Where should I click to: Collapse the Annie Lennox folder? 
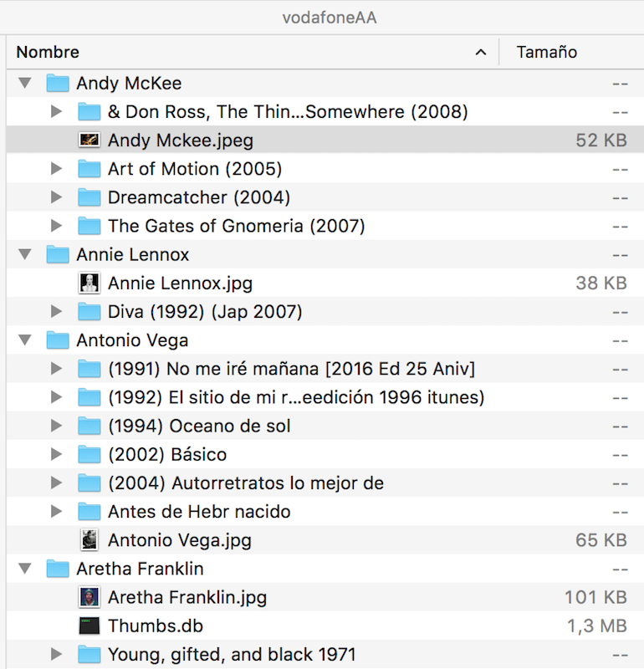[x=25, y=254]
